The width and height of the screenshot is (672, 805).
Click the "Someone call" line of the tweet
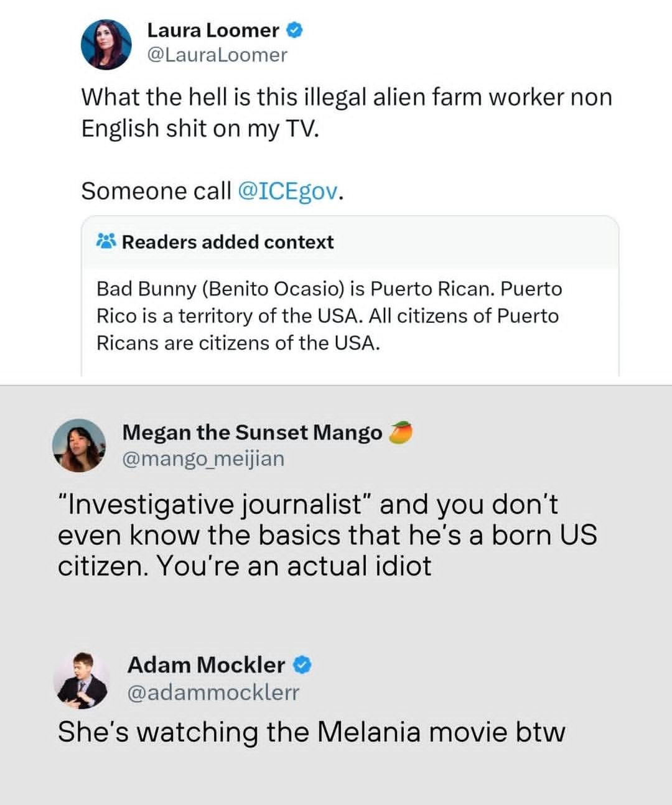point(156,191)
